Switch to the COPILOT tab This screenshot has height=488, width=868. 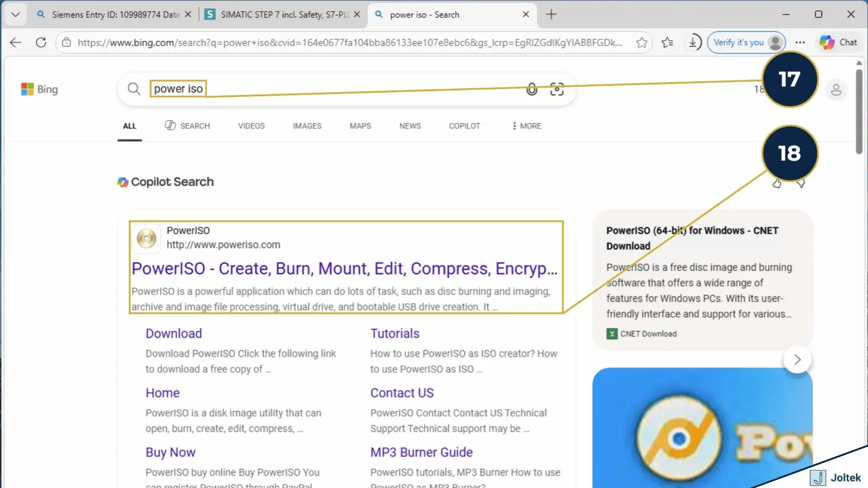click(464, 126)
